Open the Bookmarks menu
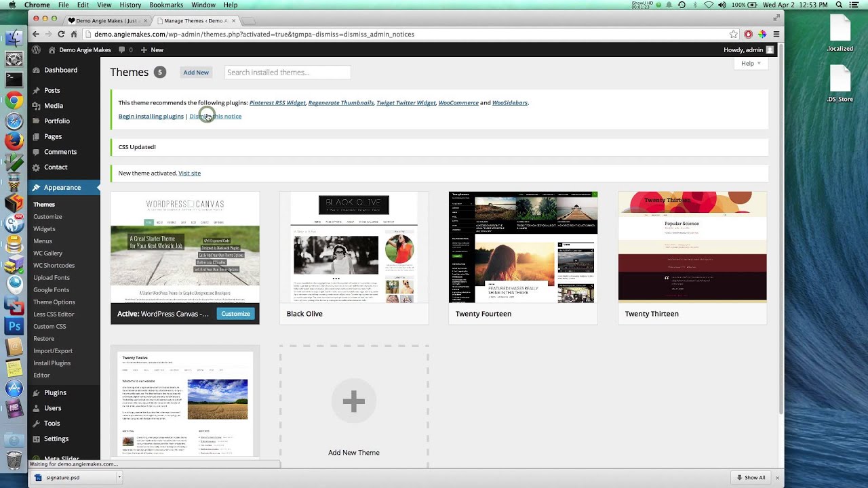This screenshot has width=868, height=488. tap(166, 5)
